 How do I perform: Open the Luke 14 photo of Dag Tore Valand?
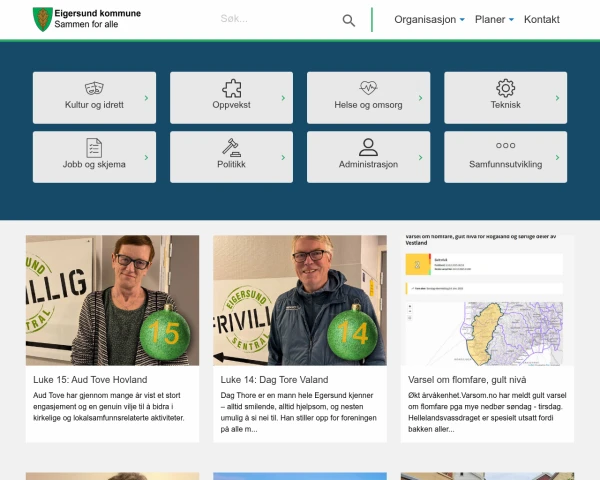[x=300, y=300]
